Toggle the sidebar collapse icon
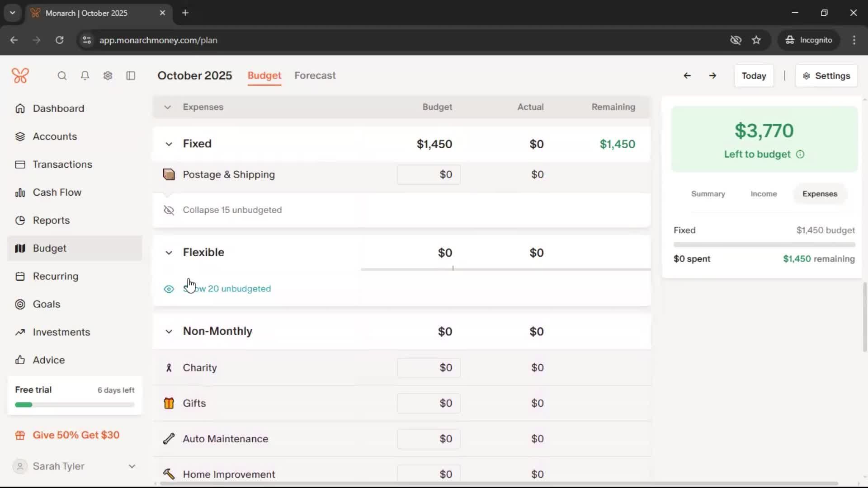The width and height of the screenshot is (868, 488). [x=131, y=76]
